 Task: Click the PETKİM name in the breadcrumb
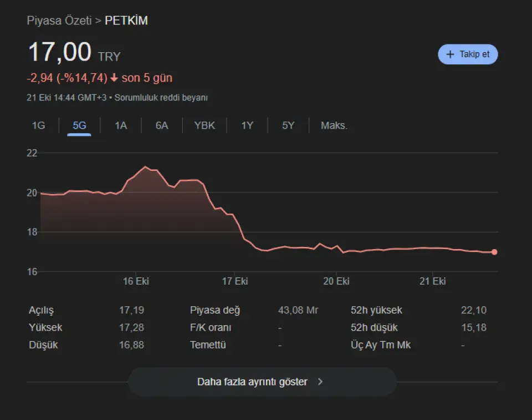(126, 21)
